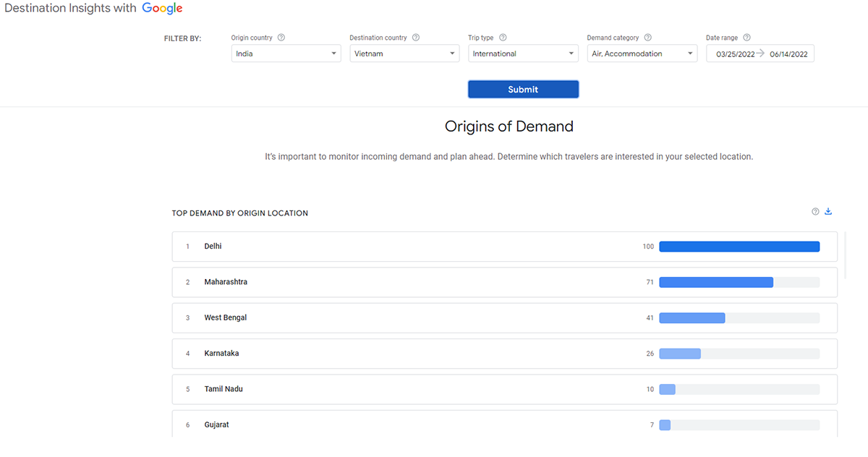
Task: Click the Destination country help icon
Action: coord(416,38)
